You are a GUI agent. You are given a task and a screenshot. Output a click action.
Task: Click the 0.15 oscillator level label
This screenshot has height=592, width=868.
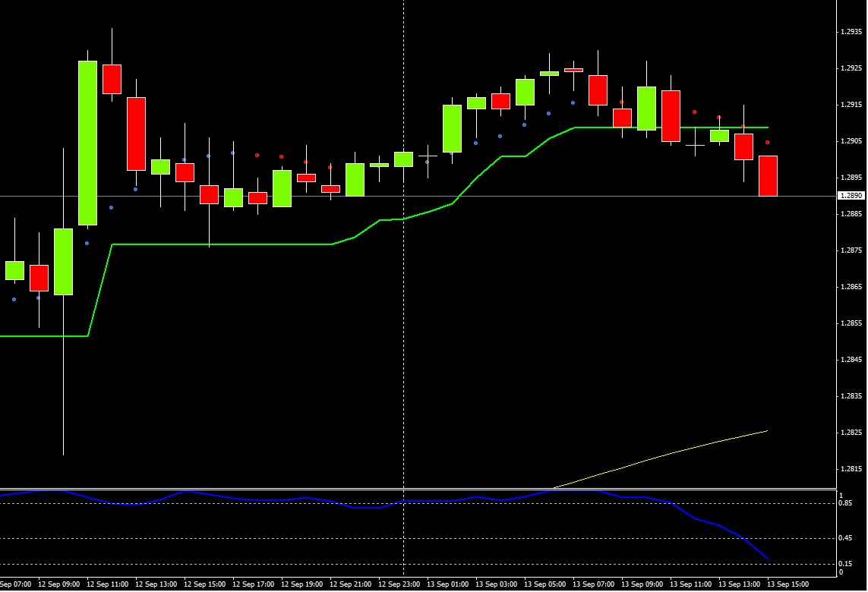point(845,565)
